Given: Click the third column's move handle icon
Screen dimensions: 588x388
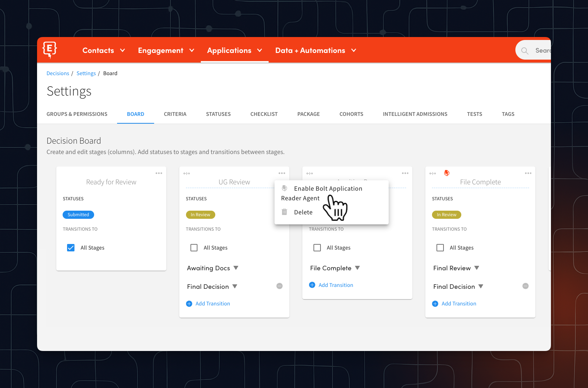Looking at the screenshot, I should pos(310,173).
